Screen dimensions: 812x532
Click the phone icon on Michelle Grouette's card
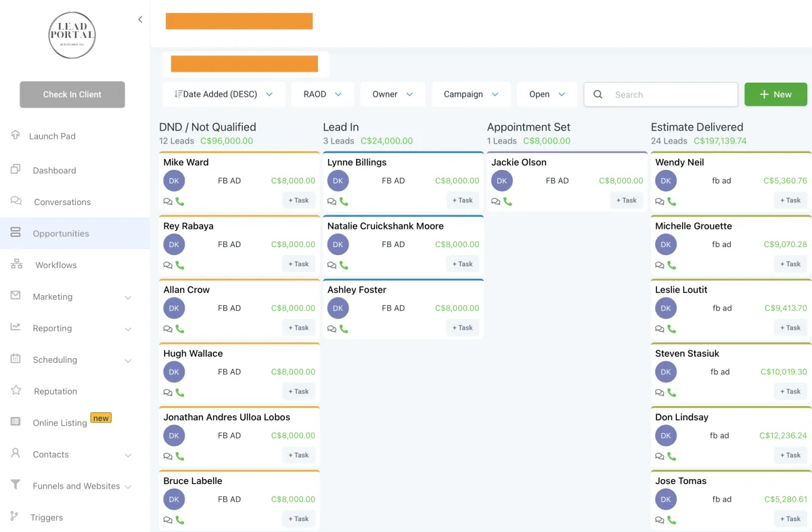[x=672, y=265]
